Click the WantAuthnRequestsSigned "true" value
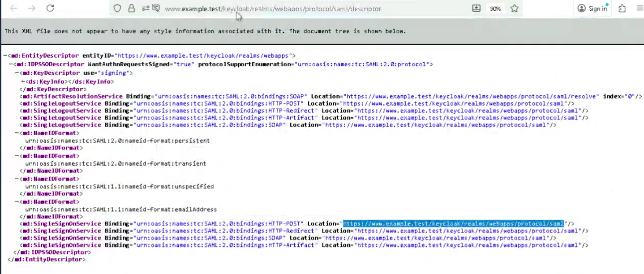This screenshot has width=644, height=274. coord(183,64)
